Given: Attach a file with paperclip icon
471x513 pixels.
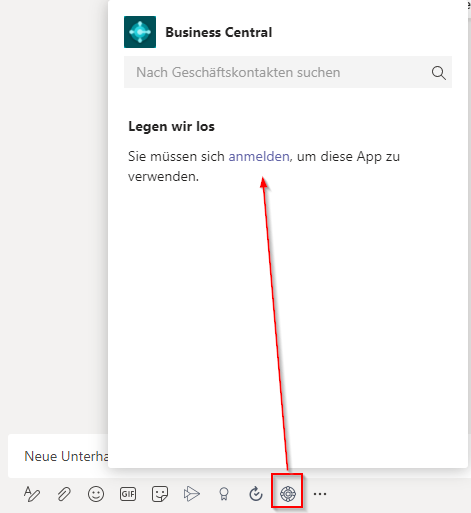Looking at the screenshot, I should coord(64,494).
